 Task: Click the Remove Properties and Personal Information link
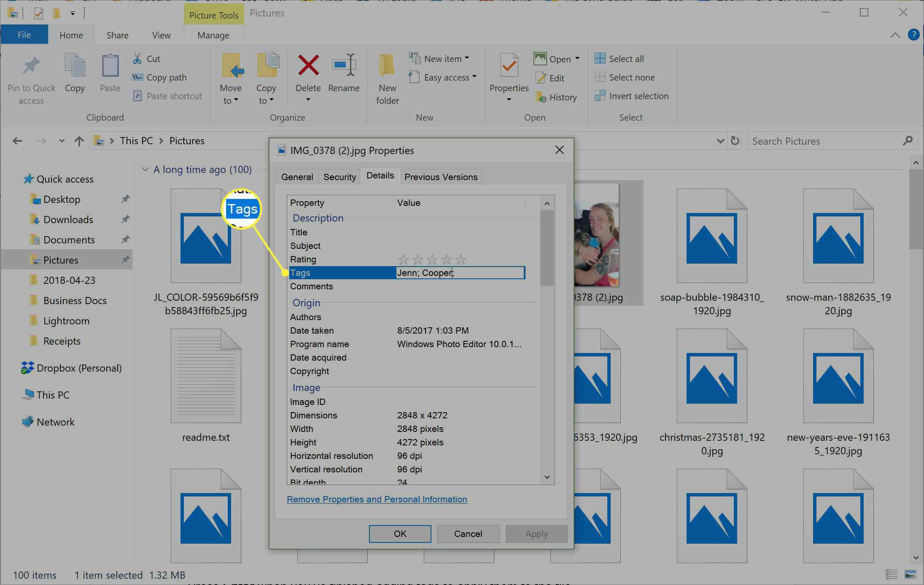[x=378, y=499]
